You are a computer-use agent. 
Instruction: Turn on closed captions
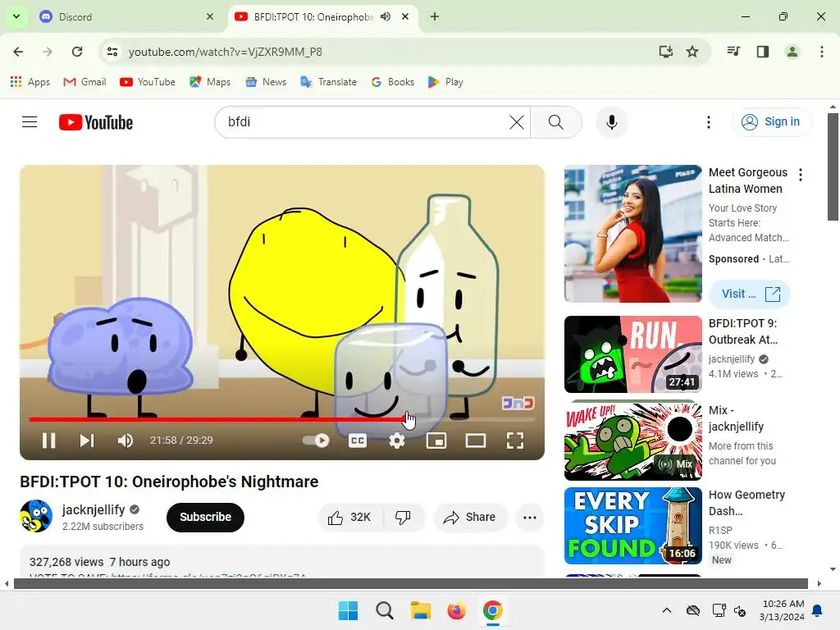[x=358, y=441]
